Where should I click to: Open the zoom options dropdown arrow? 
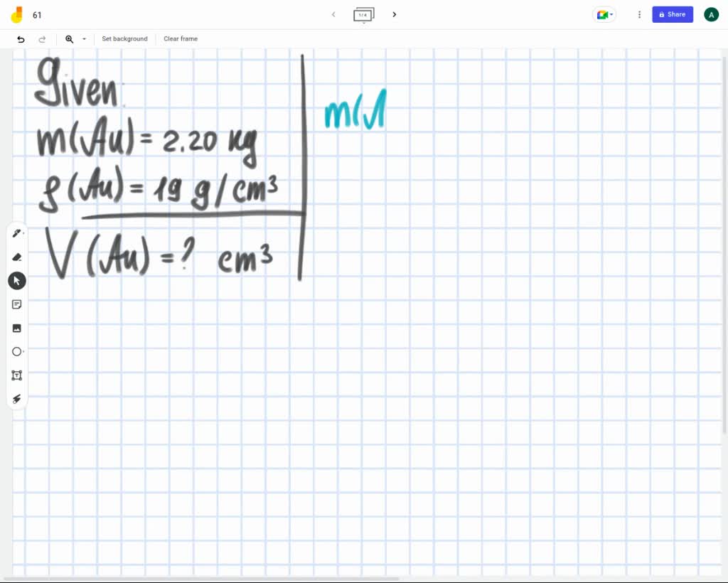[x=83, y=39]
